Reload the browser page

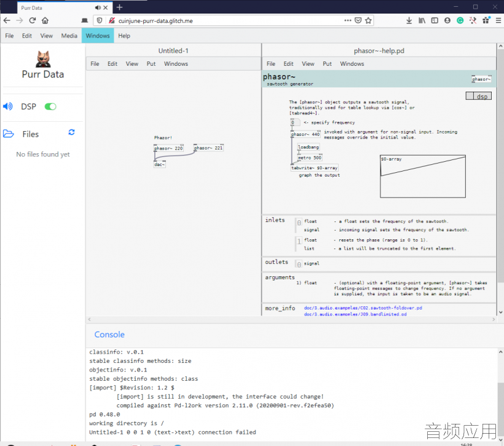[32, 20]
